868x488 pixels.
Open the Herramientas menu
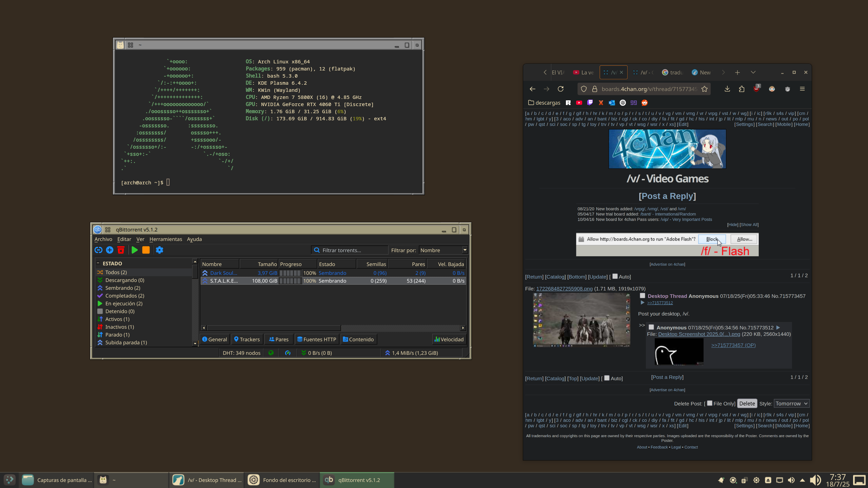pos(166,239)
